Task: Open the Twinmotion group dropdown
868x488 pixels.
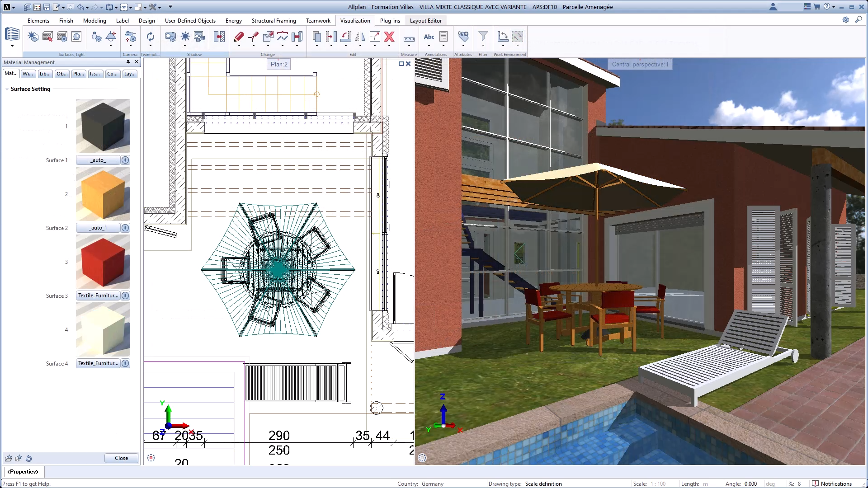Action: (150, 46)
